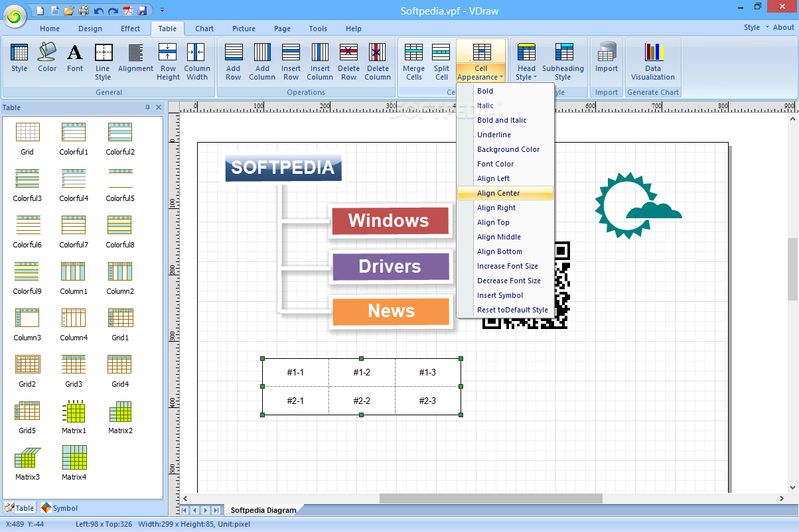Open the About link

coord(783,27)
